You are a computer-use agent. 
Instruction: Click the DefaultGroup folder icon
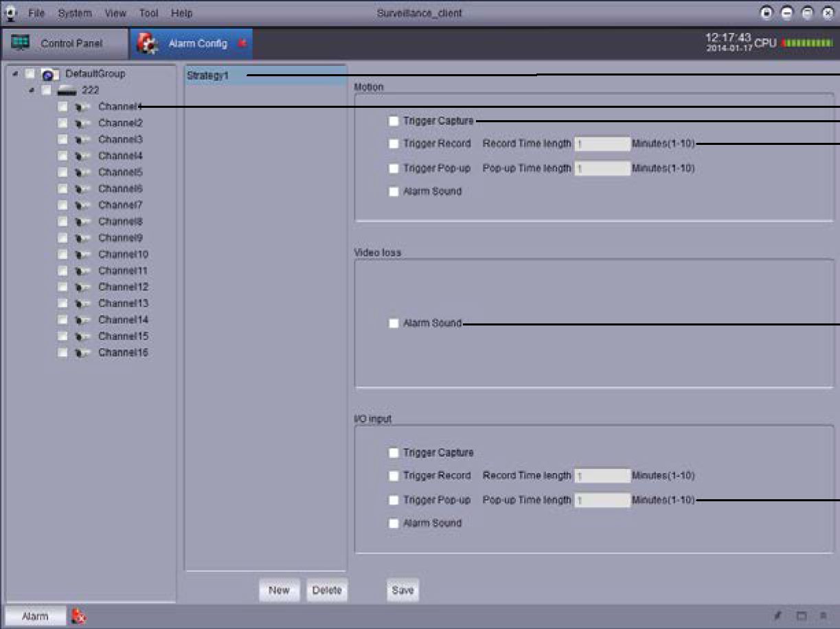click(51, 74)
